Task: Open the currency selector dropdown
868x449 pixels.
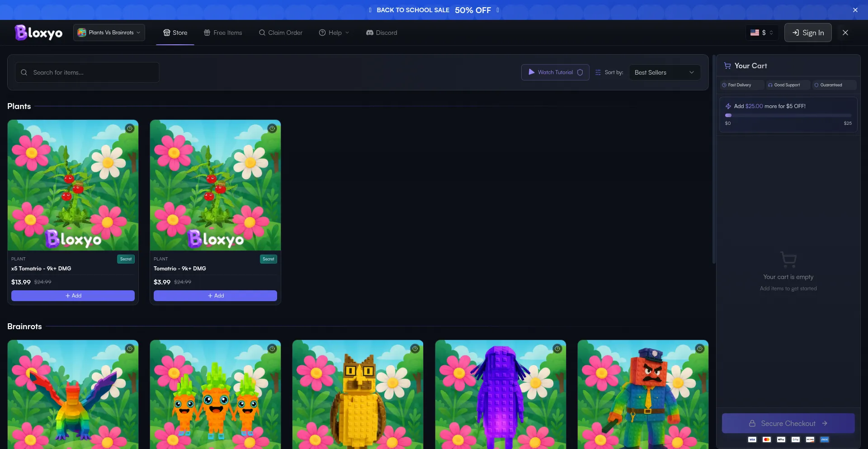Action: 762,33
